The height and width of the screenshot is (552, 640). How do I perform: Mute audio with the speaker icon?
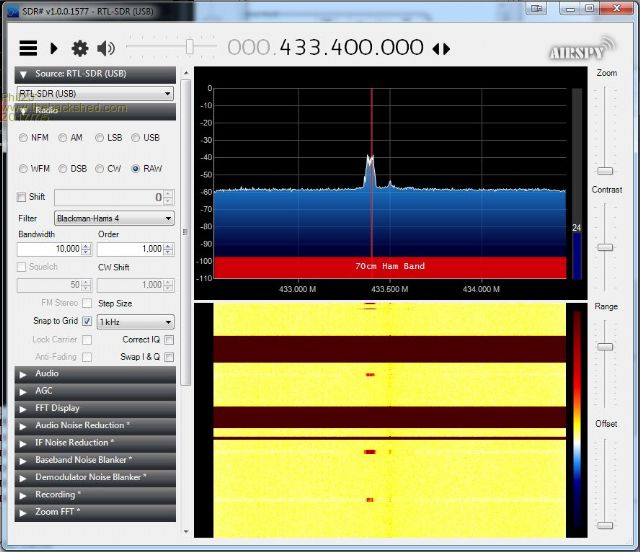coord(106,48)
